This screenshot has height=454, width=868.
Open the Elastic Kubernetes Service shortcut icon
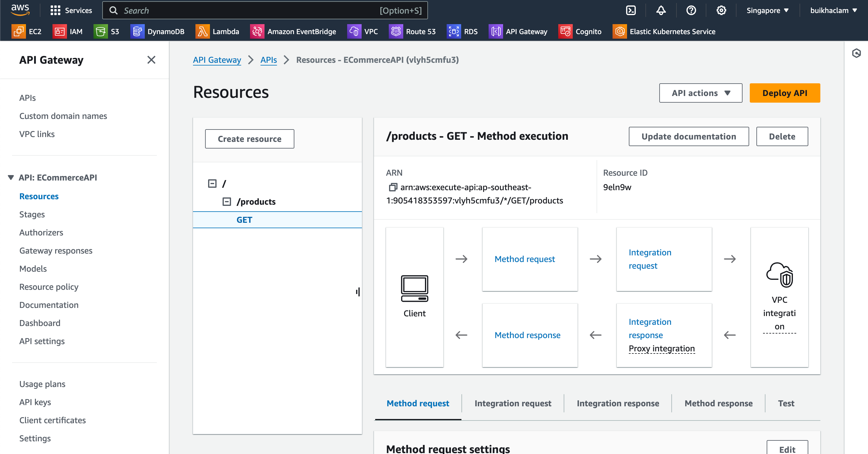tap(619, 31)
